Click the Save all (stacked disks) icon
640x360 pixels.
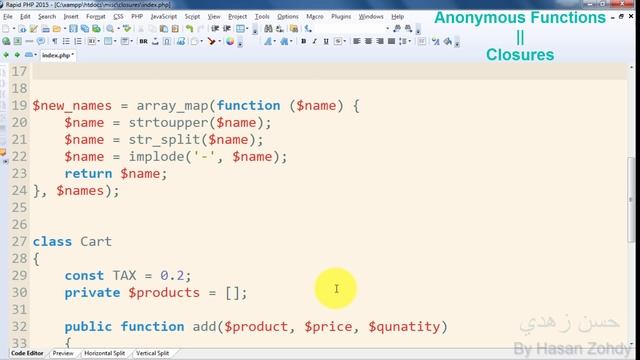(x=84, y=29)
